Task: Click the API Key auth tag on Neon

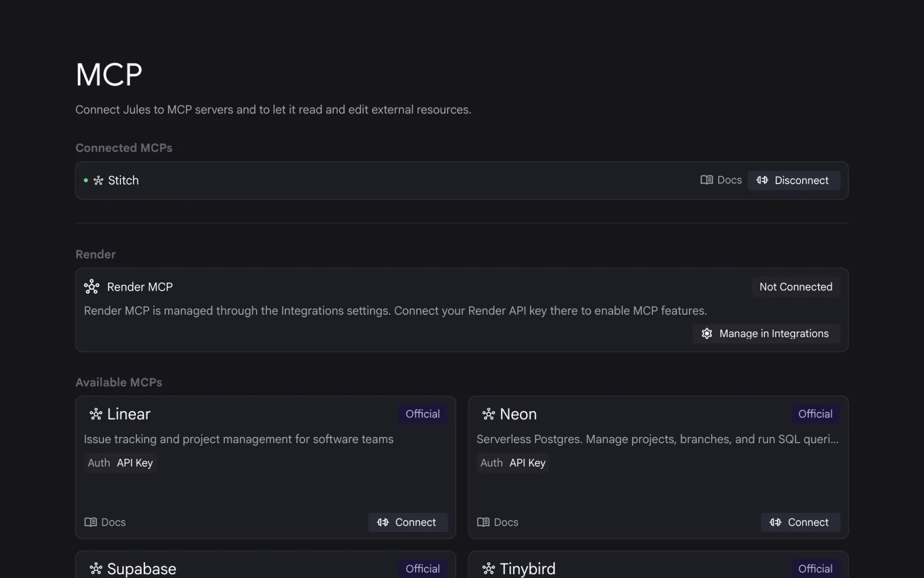Action: [x=527, y=463]
